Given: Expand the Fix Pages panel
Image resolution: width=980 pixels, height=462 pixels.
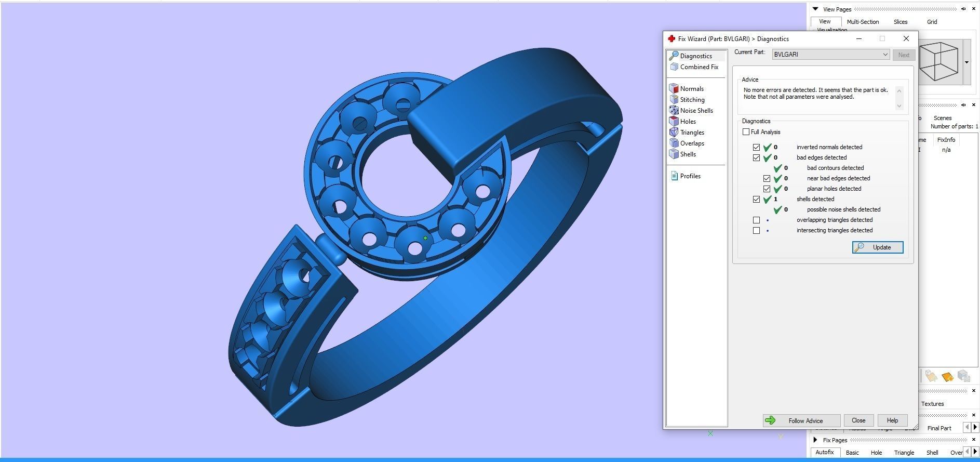Looking at the screenshot, I should [815, 440].
